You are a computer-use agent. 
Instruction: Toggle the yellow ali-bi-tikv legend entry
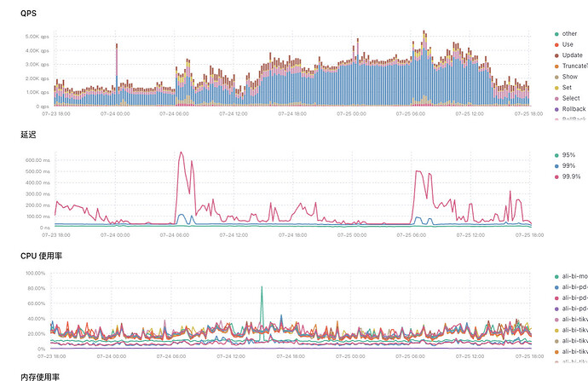click(x=571, y=330)
